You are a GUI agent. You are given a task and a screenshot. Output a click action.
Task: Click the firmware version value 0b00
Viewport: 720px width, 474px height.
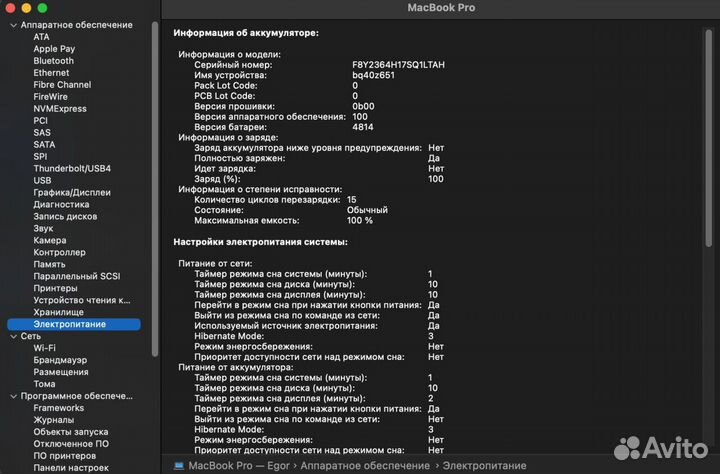363,106
